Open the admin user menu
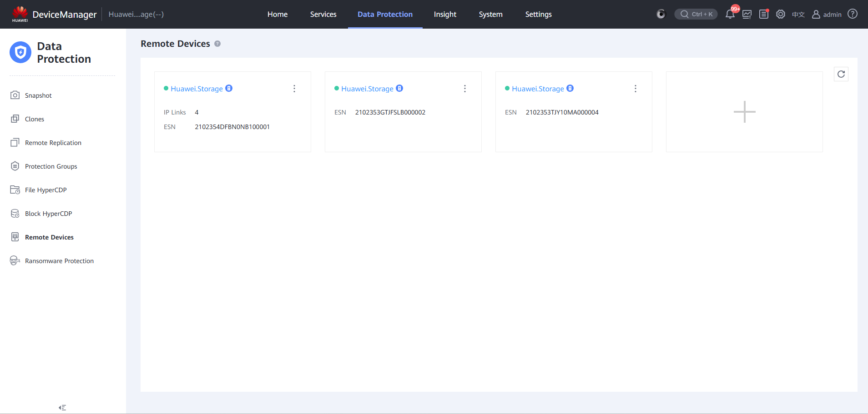Screen dimensions: 868x414 coord(827,15)
